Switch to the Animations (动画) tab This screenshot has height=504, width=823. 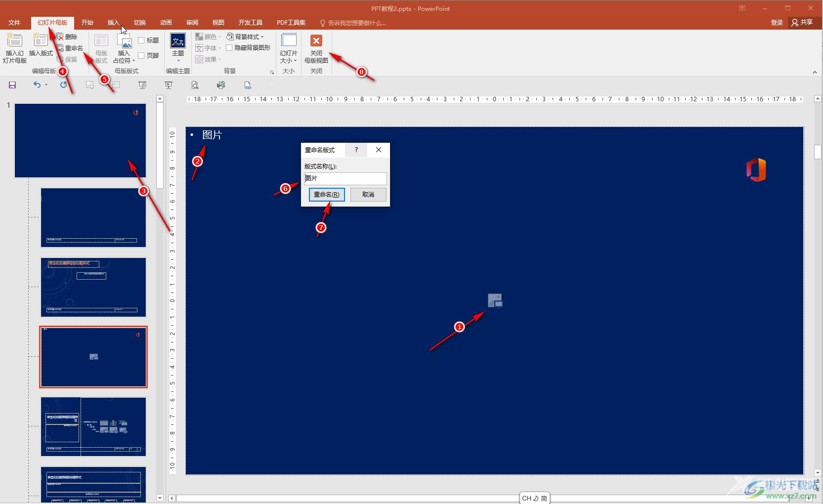pyautogui.click(x=166, y=22)
